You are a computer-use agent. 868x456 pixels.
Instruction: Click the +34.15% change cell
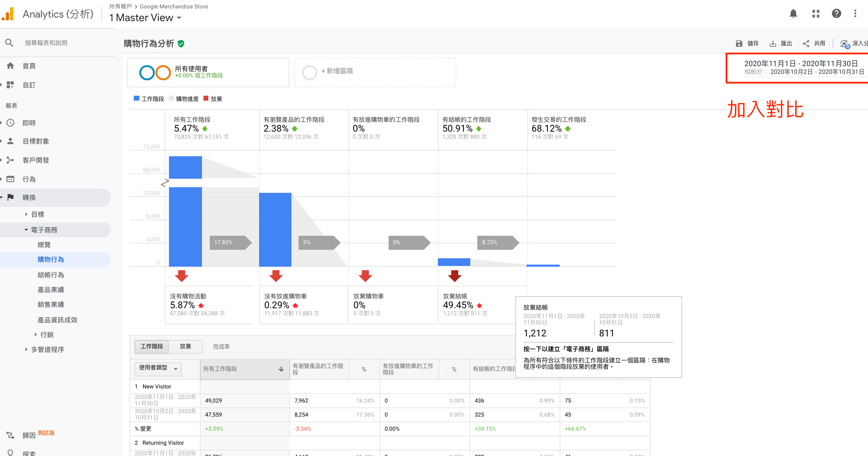[x=485, y=429]
